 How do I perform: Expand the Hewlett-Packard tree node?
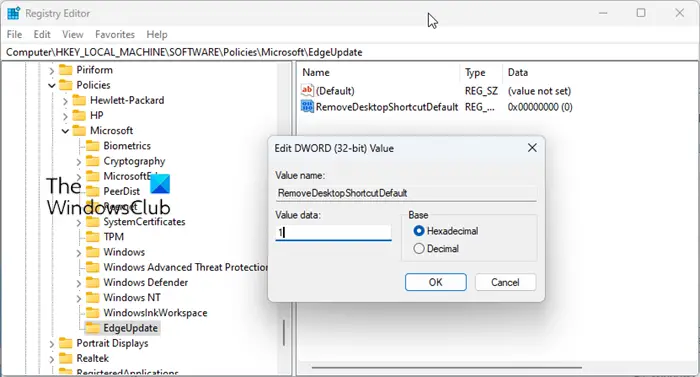(x=65, y=101)
